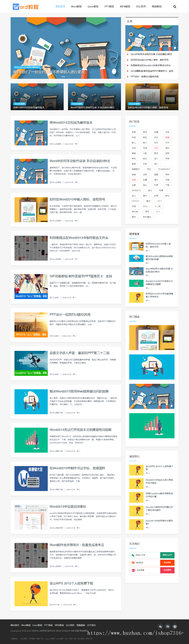Viewport: 189px width, 644px height.
Task: Open article Word2013无法打开低版本文档兼容性问题解
Action: tap(81, 430)
